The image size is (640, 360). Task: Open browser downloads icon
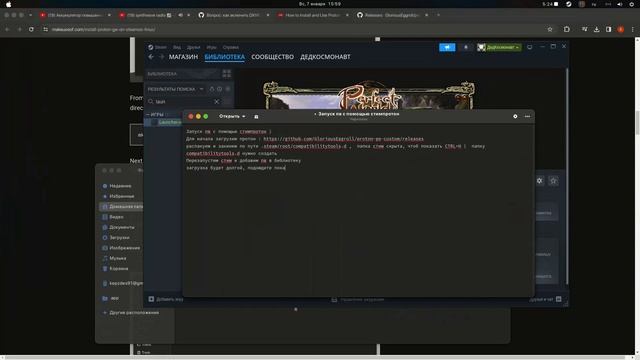coord(596,29)
